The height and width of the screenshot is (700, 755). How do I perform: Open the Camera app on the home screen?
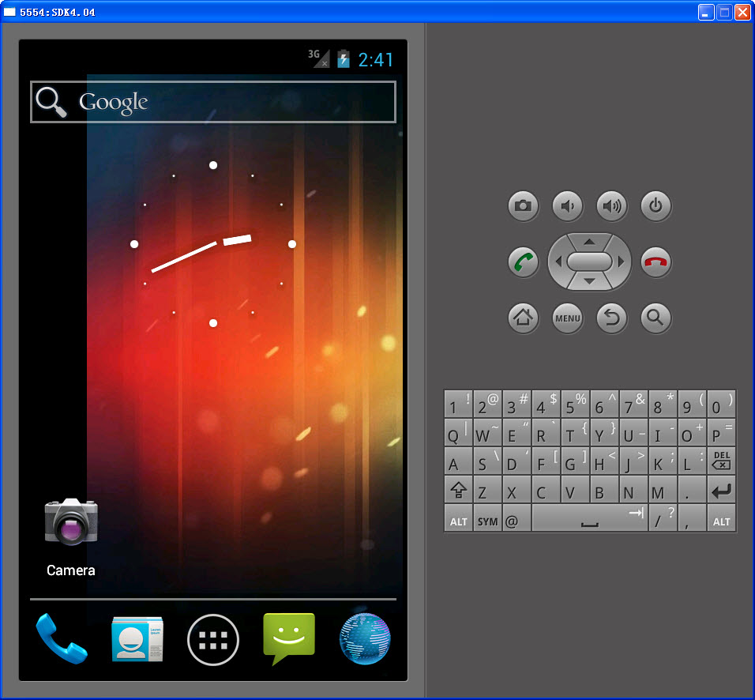(x=71, y=521)
